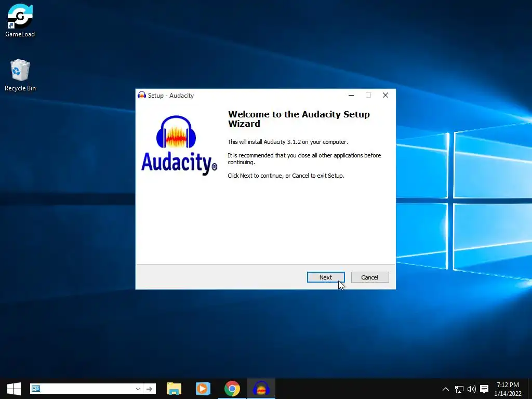Click text 'Click Next to continue, or Cancel'
The height and width of the screenshot is (399, 532).
pyautogui.click(x=286, y=176)
